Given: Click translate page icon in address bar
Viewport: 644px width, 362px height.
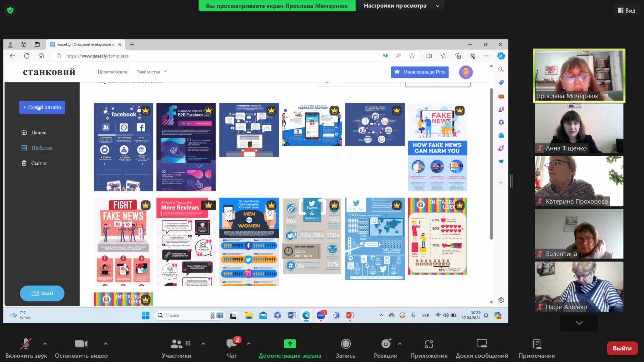Looking at the screenshot, I should [x=385, y=56].
